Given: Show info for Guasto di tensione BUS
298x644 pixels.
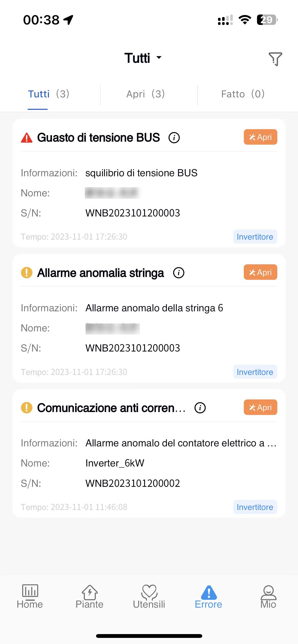Looking at the screenshot, I should pos(174,138).
